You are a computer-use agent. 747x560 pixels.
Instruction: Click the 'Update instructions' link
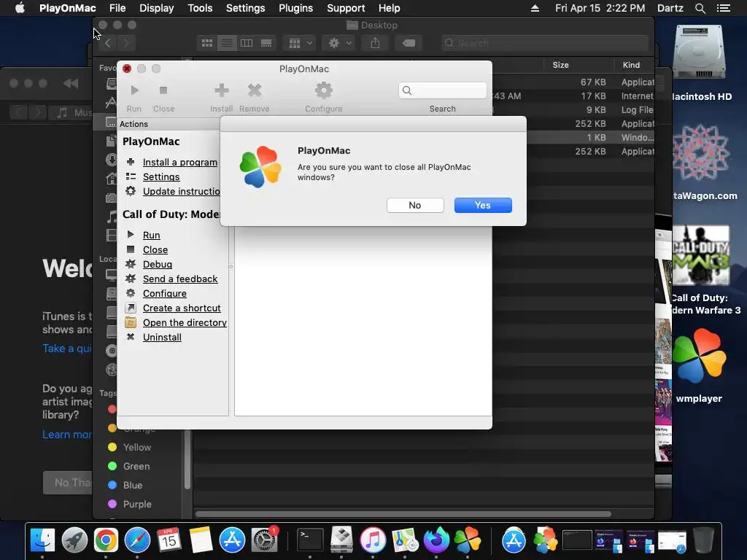182,192
